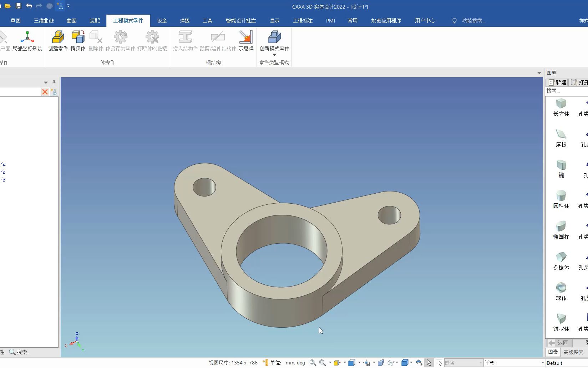The height and width of the screenshot is (368, 588).
Task: Switch to the 三维曲线 tab
Action: [x=44, y=21]
